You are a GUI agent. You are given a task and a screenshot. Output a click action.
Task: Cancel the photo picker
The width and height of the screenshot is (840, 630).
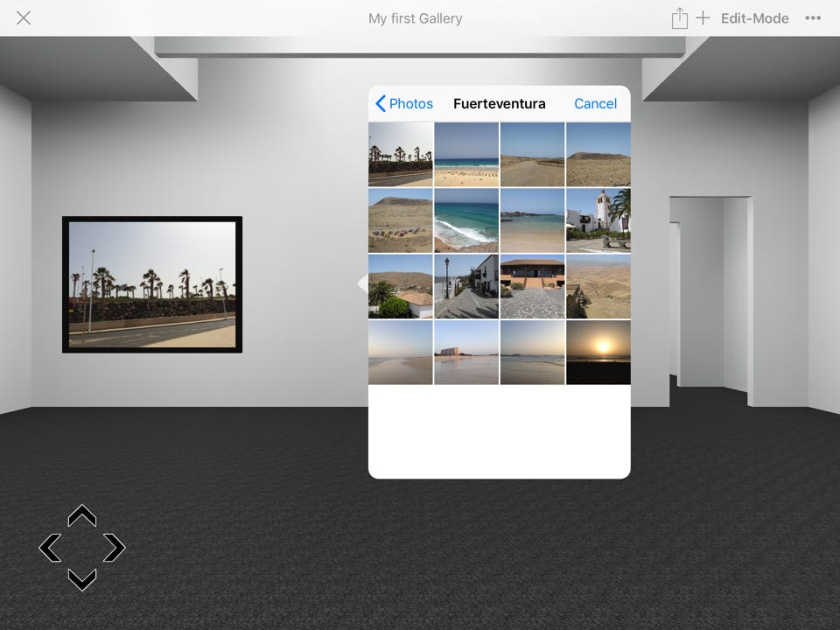(x=595, y=103)
